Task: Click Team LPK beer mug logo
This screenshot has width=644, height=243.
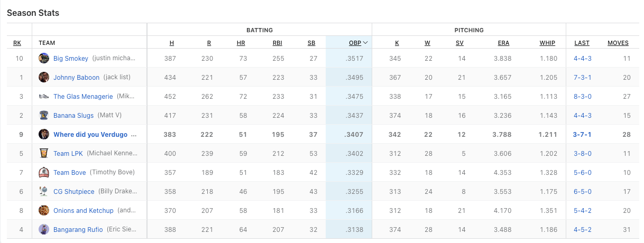Action: tap(44, 153)
